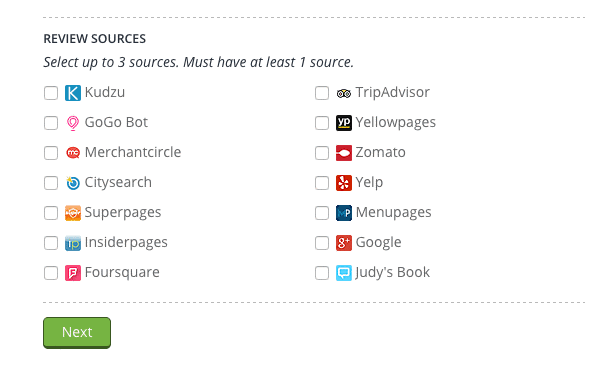Click the TripAdvisor owl icon
The image size is (610, 366).
tap(344, 93)
